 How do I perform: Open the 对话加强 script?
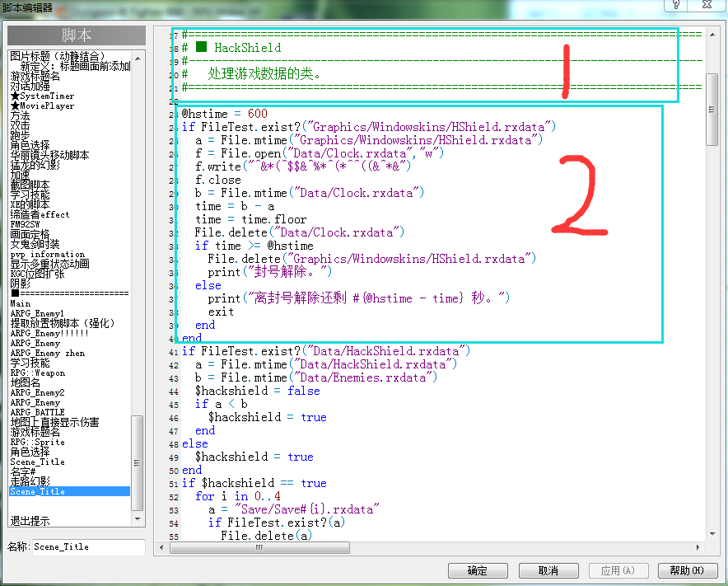tap(30, 86)
